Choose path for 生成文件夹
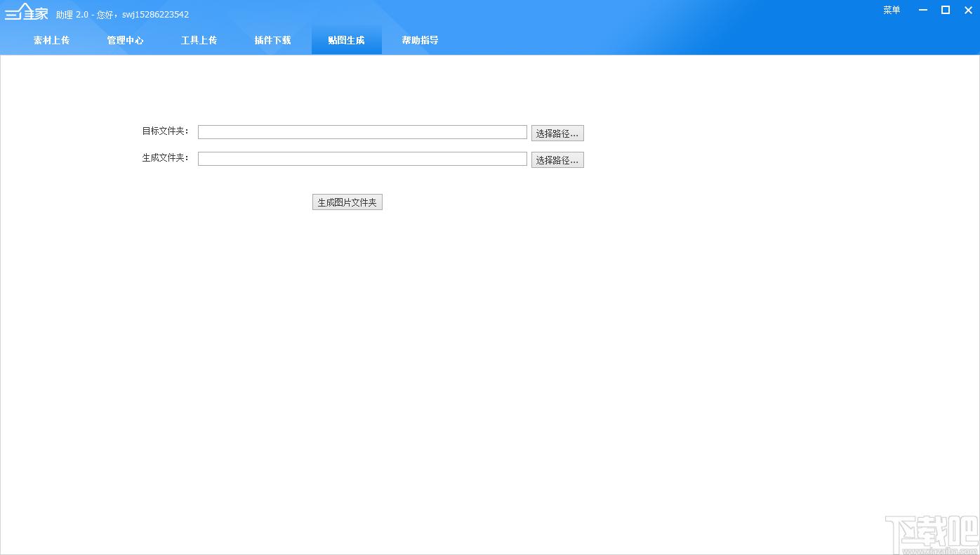Screen dimensions: 980x555 557,159
